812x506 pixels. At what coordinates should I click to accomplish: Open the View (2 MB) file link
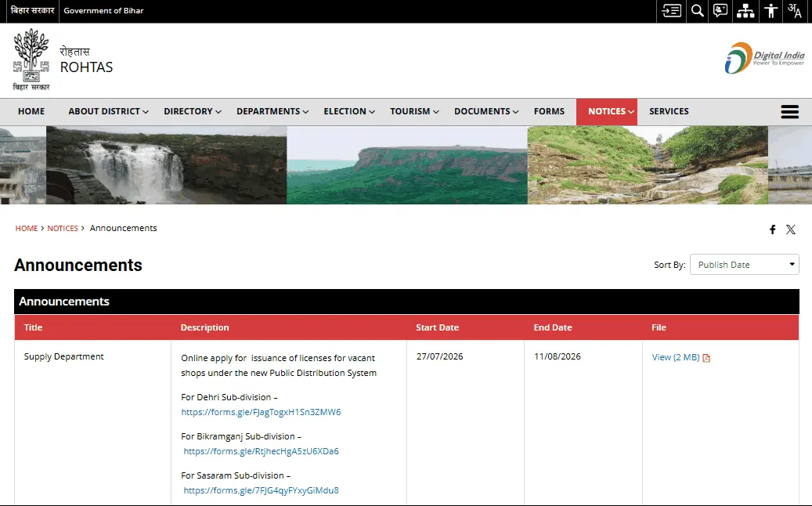pos(676,357)
